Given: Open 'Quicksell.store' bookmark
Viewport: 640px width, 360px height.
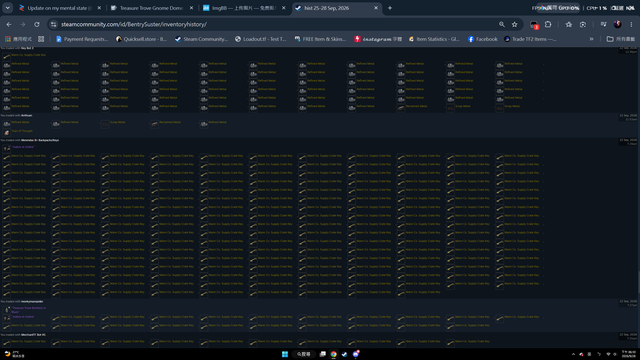Looking at the screenshot, I should pos(142,39).
